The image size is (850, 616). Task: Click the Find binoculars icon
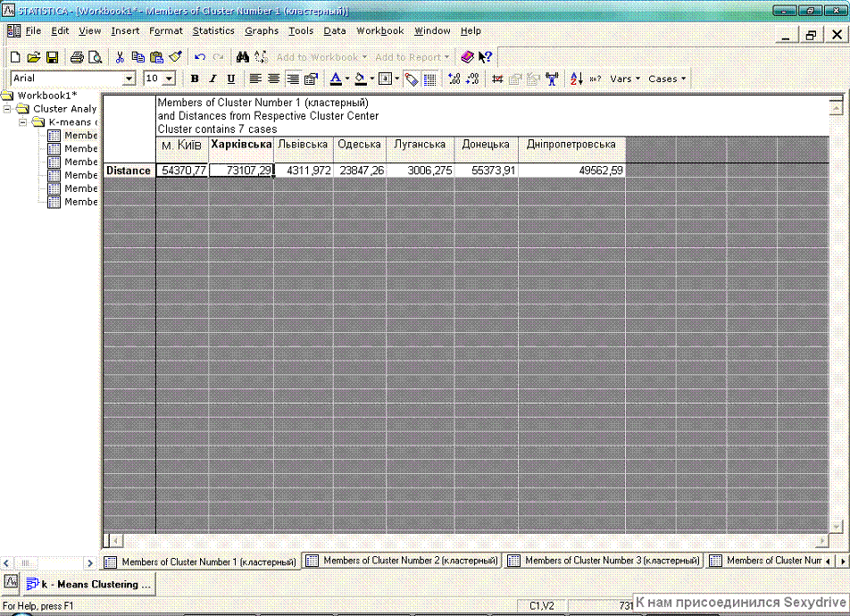(242, 57)
